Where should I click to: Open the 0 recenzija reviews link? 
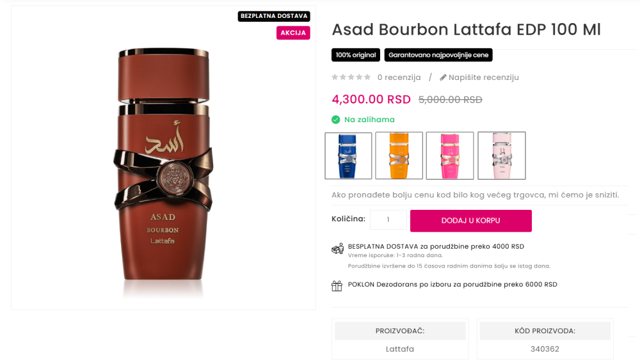[399, 77]
